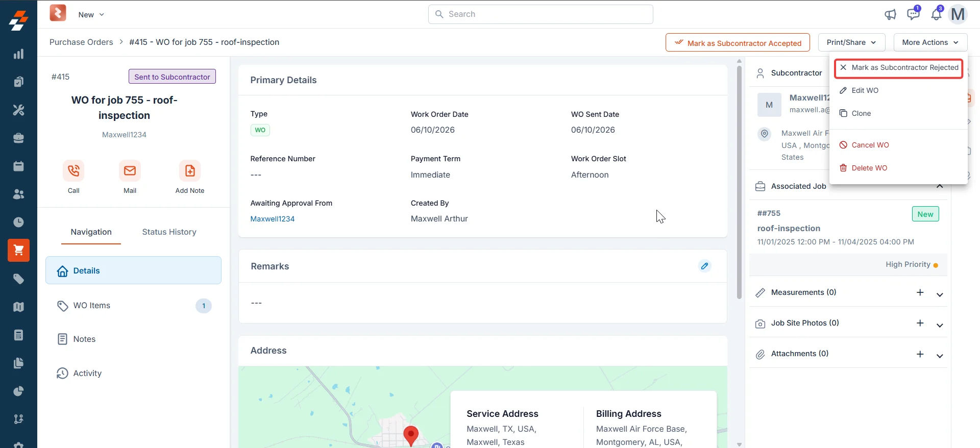Expand the Job Site Photos chevron
The image size is (980, 448).
pyautogui.click(x=940, y=326)
